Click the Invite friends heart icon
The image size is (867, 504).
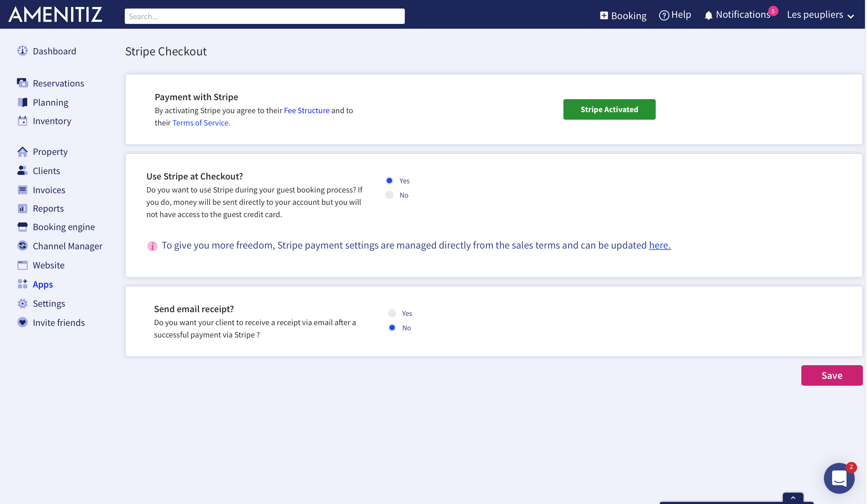22,322
